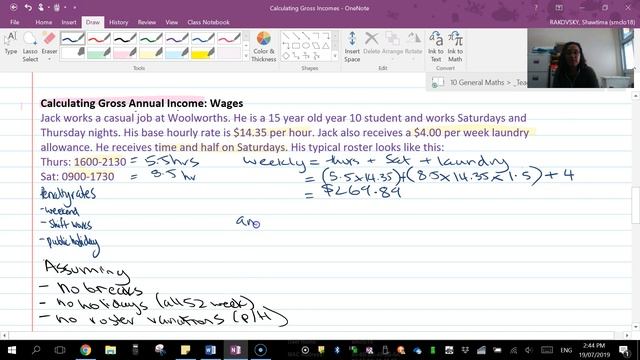Open the taskbar clock showing 2:44 PM
This screenshot has width=640, height=360.
[594, 350]
